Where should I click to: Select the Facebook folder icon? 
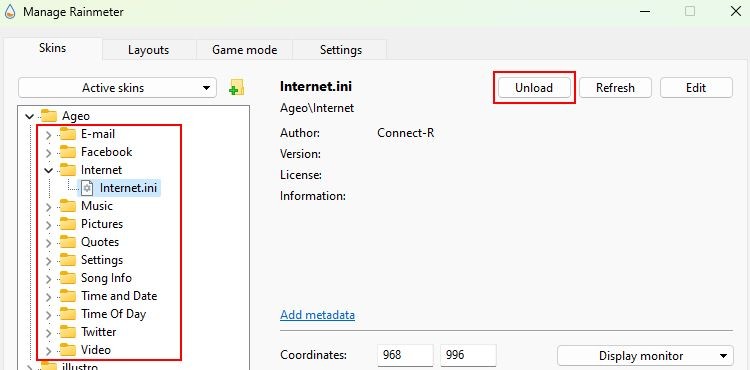pyautogui.click(x=68, y=152)
